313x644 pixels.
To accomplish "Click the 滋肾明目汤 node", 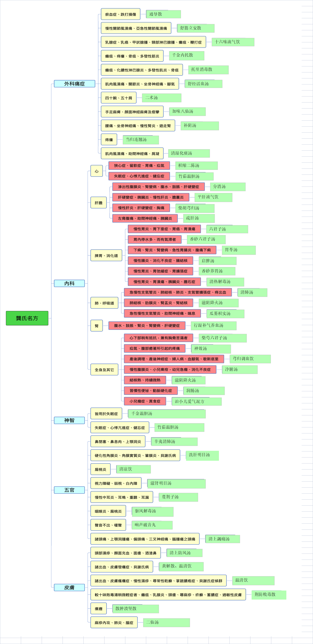I will point(177,483).
